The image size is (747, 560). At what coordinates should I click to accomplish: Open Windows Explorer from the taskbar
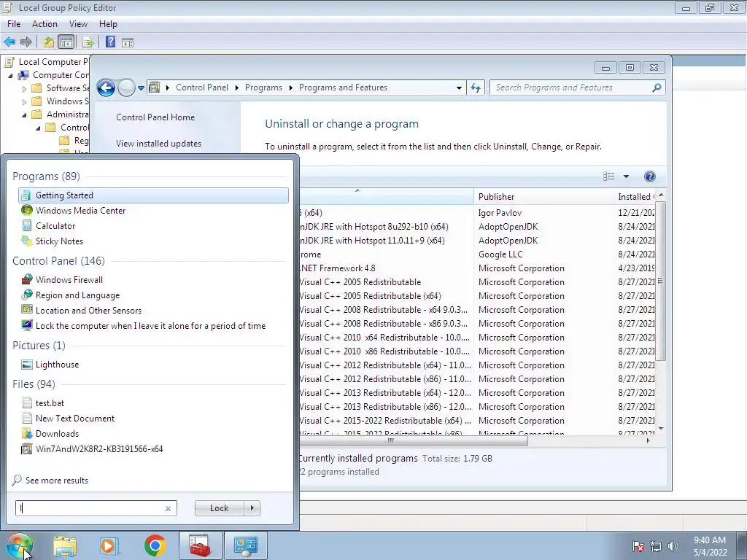click(x=65, y=545)
